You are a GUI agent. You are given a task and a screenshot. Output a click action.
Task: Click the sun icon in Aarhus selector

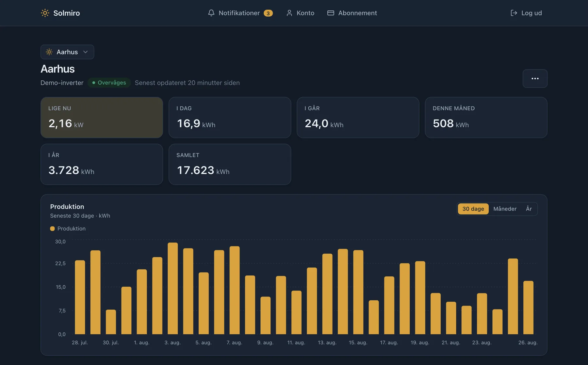coord(49,52)
